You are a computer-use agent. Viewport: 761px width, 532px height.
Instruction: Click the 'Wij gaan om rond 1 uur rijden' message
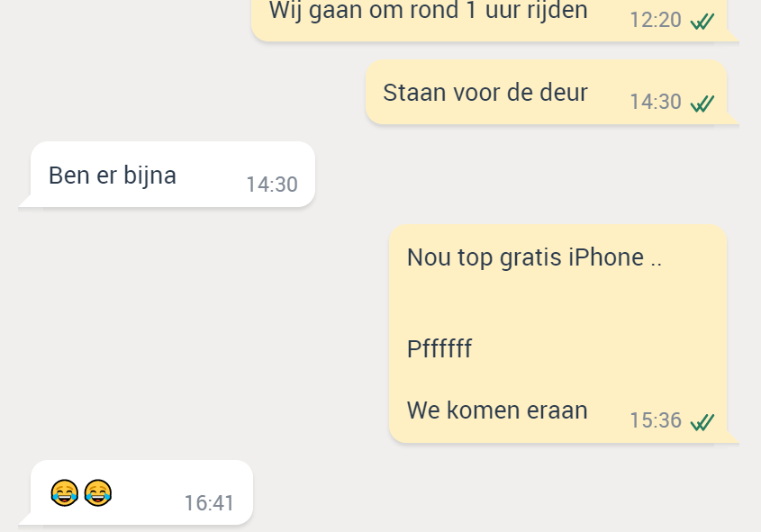495,20
